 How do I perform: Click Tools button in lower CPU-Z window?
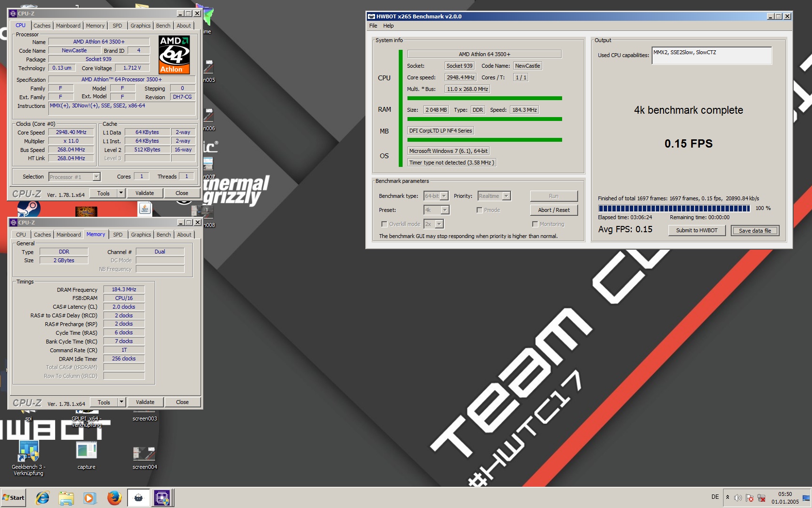[x=104, y=402]
